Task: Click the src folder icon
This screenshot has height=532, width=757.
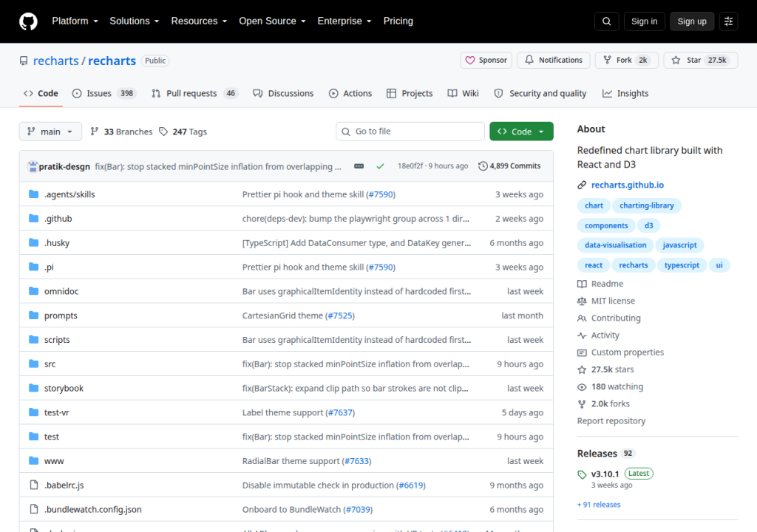Action: pos(33,364)
